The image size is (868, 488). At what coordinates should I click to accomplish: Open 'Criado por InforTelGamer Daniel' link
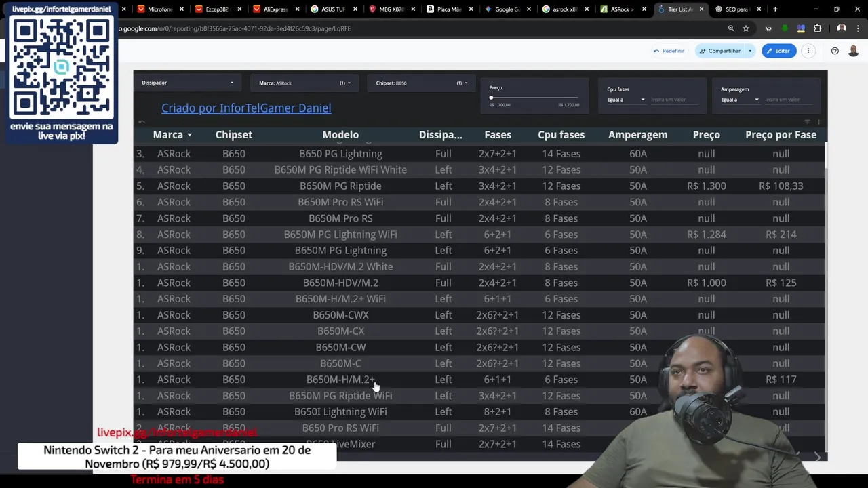[246, 108]
